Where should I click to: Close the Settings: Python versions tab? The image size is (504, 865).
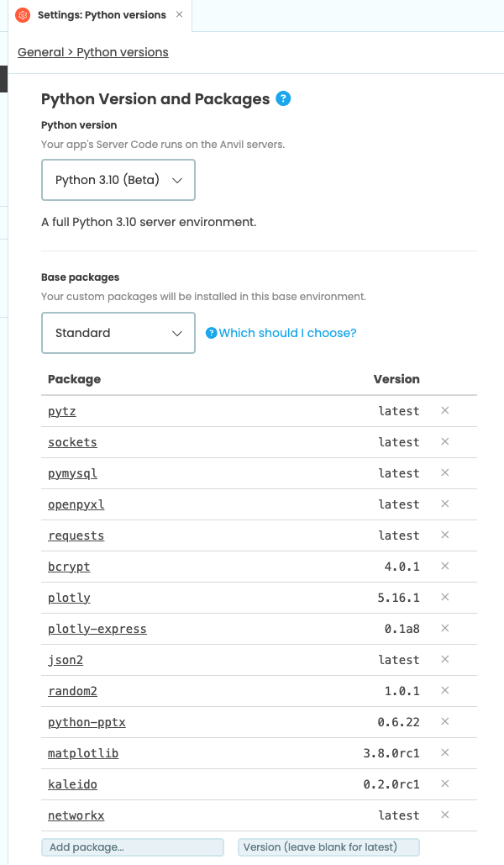coord(179,14)
